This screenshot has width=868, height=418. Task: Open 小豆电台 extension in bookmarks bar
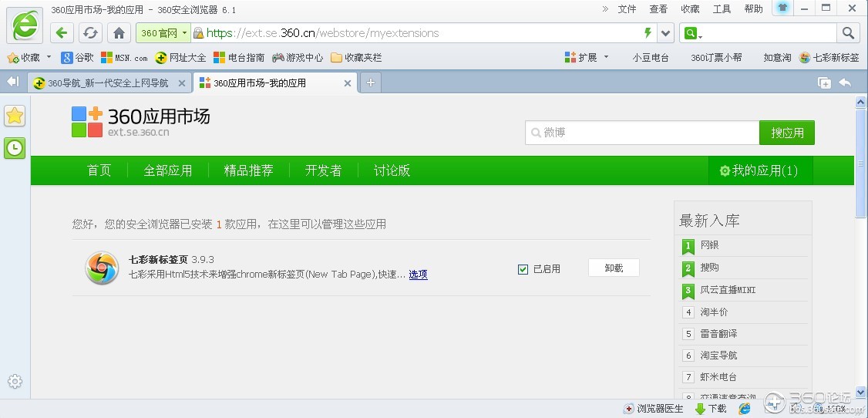[x=651, y=58]
